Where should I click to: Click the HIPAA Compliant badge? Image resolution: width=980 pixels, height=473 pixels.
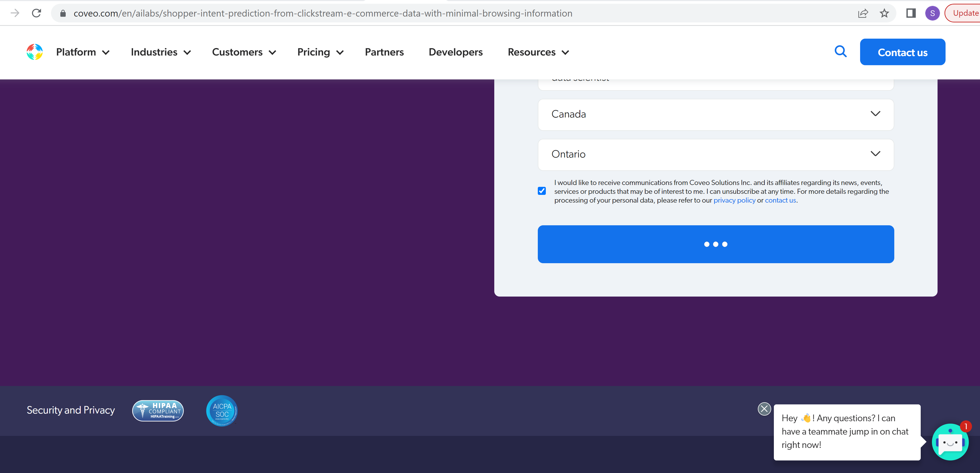pos(158,411)
